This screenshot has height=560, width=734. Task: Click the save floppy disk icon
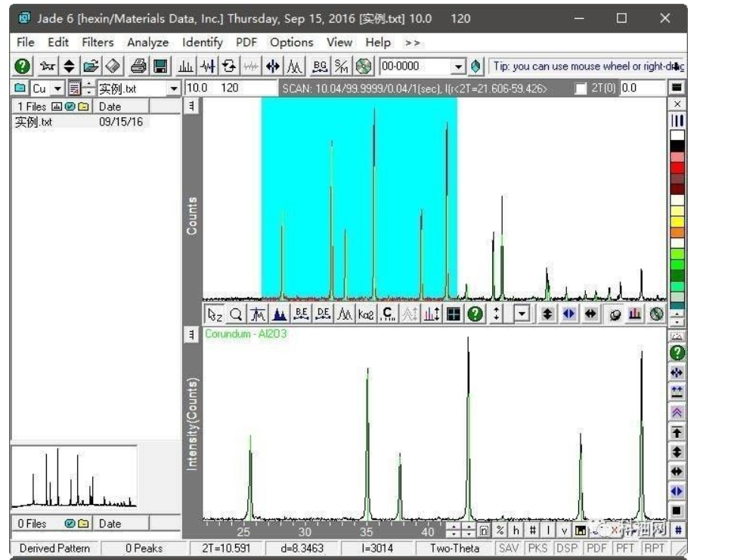160,67
